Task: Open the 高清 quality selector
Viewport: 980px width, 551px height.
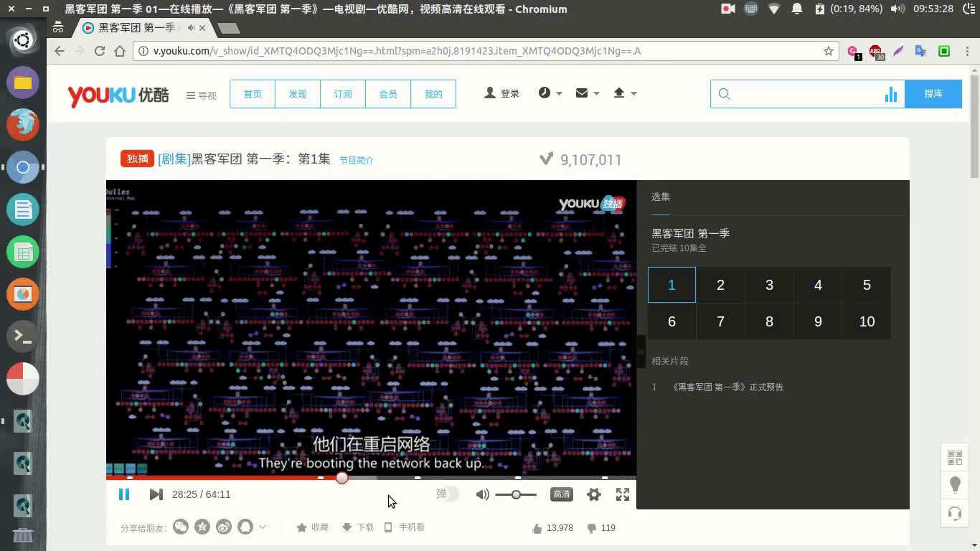Action: click(561, 494)
